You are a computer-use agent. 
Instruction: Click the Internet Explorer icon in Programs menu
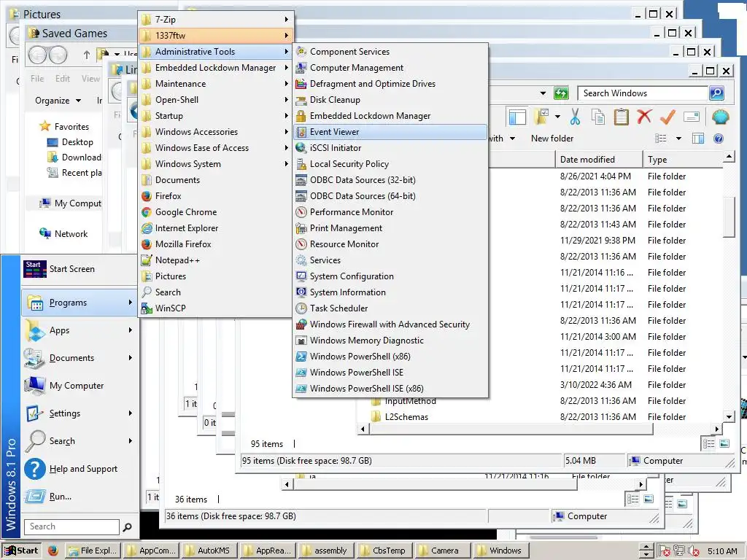click(x=147, y=228)
